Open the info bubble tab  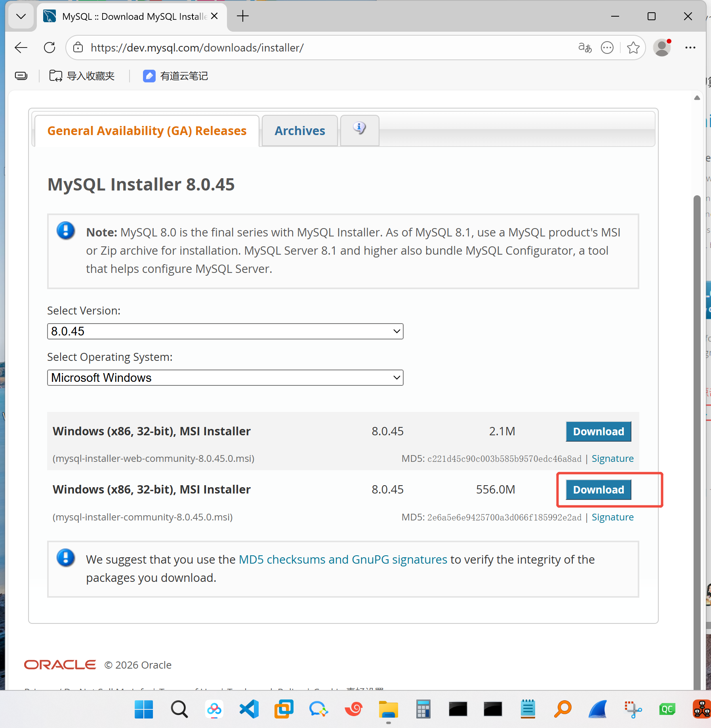359,130
